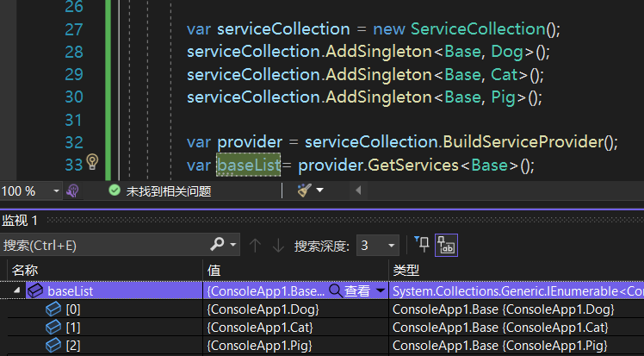Click the Dog type on line 28
The width and height of the screenshot is (644, 356).
tap(507, 52)
